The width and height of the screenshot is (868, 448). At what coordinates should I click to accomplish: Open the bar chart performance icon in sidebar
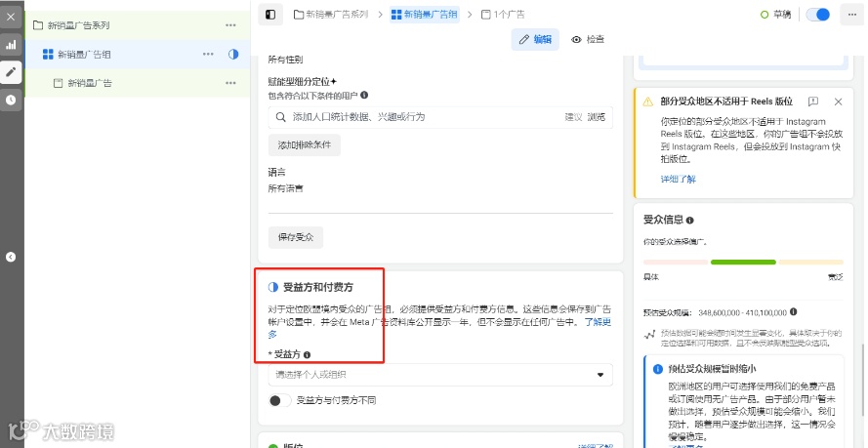11,45
